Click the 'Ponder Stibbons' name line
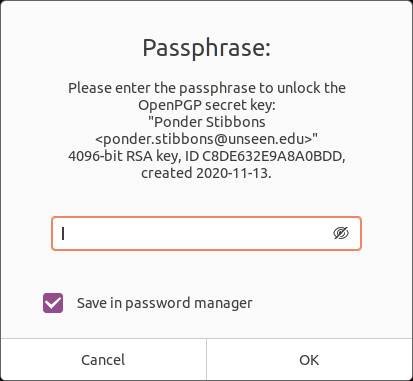 click(x=207, y=122)
